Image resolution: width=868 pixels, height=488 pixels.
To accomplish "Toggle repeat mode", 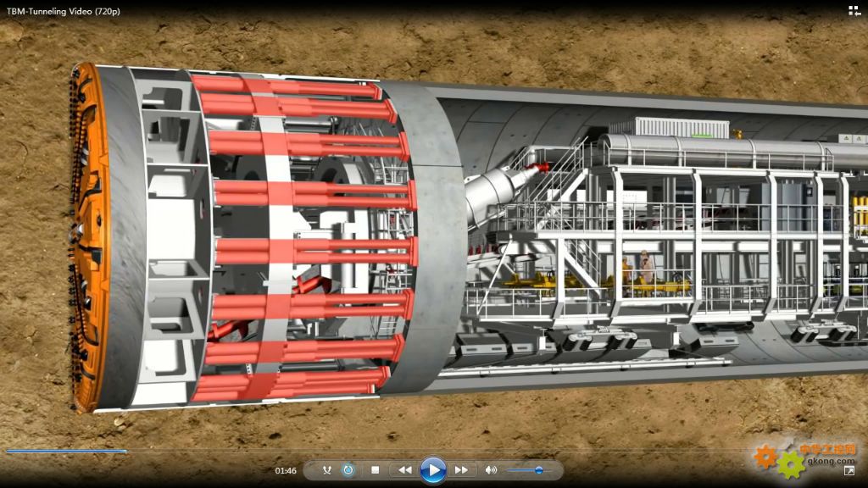I will pyautogui.click(x=348, y=470).
